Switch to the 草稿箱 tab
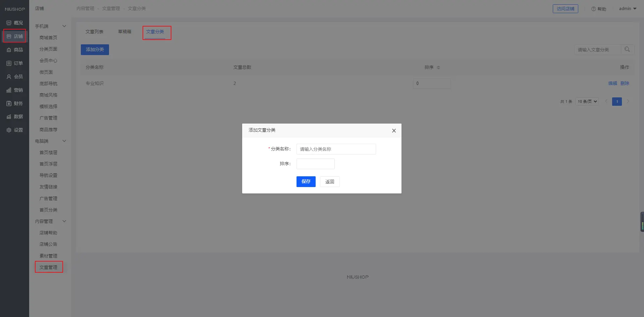644x317 pixels. tap(124, 32)
